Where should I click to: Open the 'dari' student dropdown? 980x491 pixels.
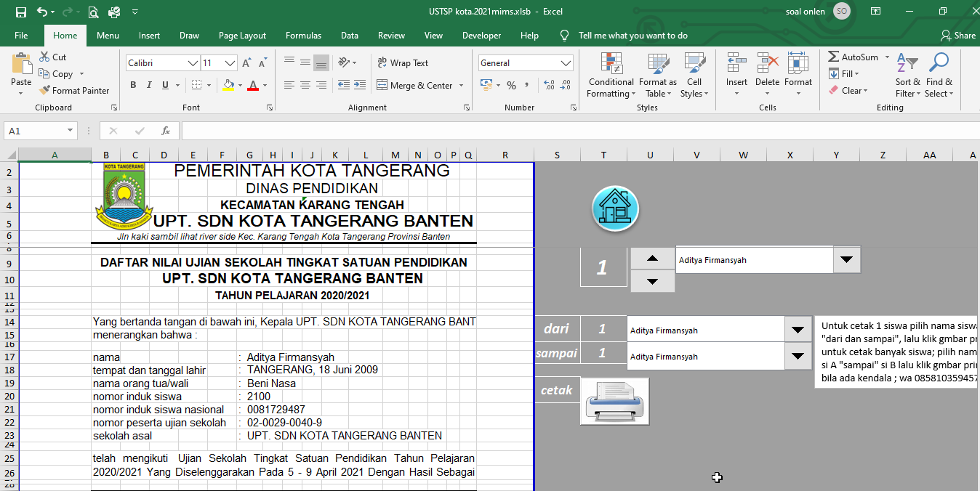coord(798,330)
